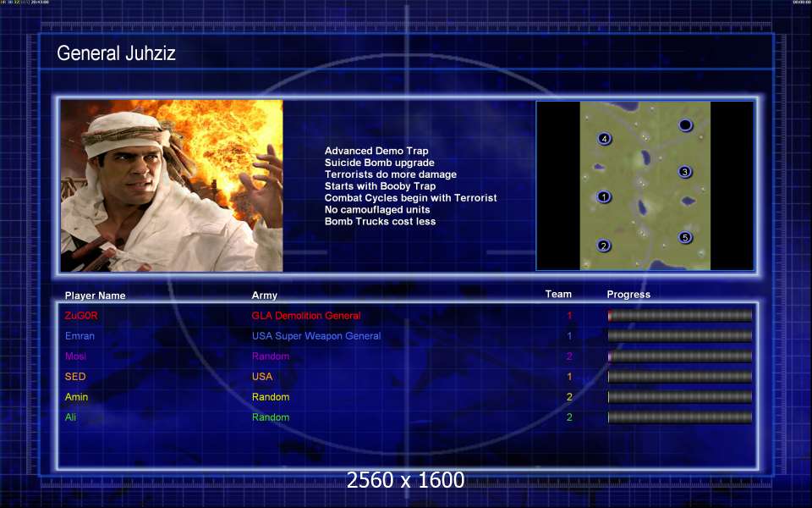The image size is (812, 508).
Task: Click ZuG0R's team number
Action: (x=569, y=315)
